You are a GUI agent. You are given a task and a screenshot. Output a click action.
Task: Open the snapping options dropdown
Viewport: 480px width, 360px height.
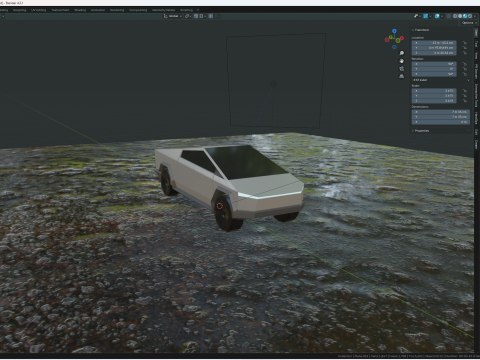coord(203,16)
